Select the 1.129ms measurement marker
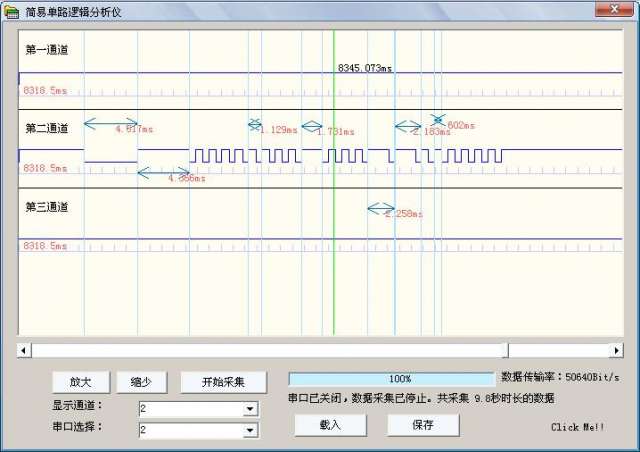This screenshot has width=640, height=452. coord(254,125)
